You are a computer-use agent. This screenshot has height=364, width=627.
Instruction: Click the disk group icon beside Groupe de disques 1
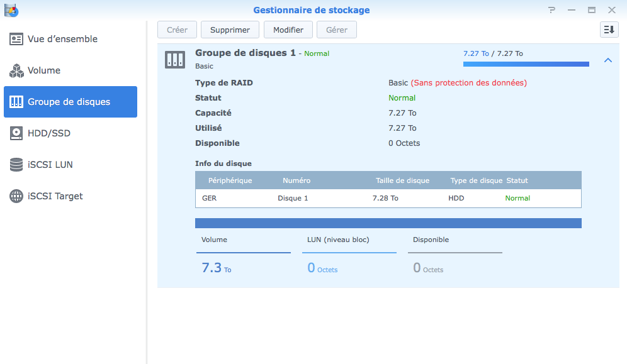(174, 60)
